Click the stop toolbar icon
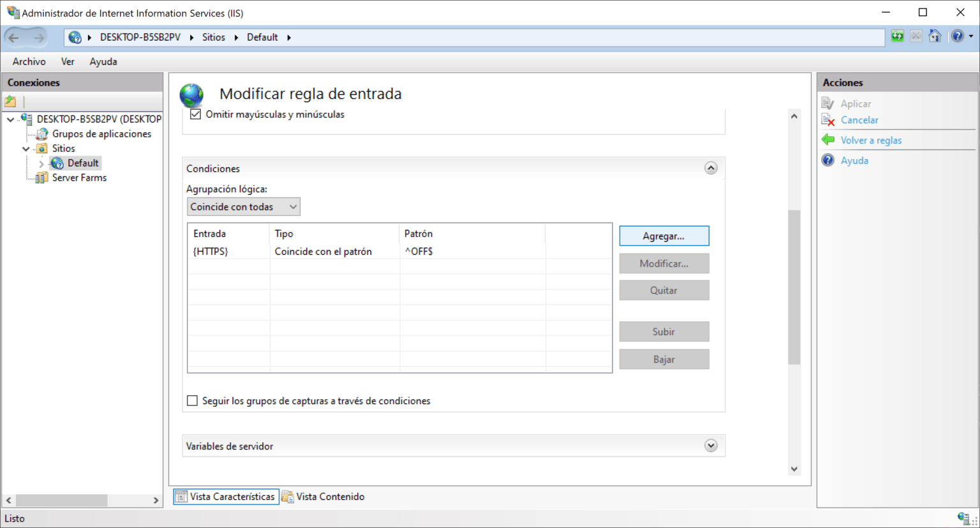The image size is (980, 528). (916, 36)
